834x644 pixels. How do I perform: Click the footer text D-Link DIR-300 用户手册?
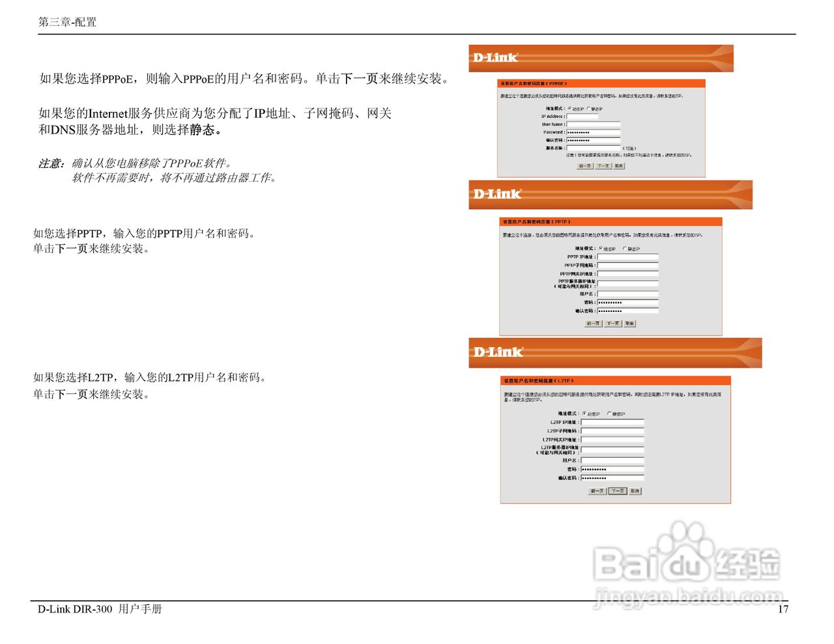(x=100, y=609)
